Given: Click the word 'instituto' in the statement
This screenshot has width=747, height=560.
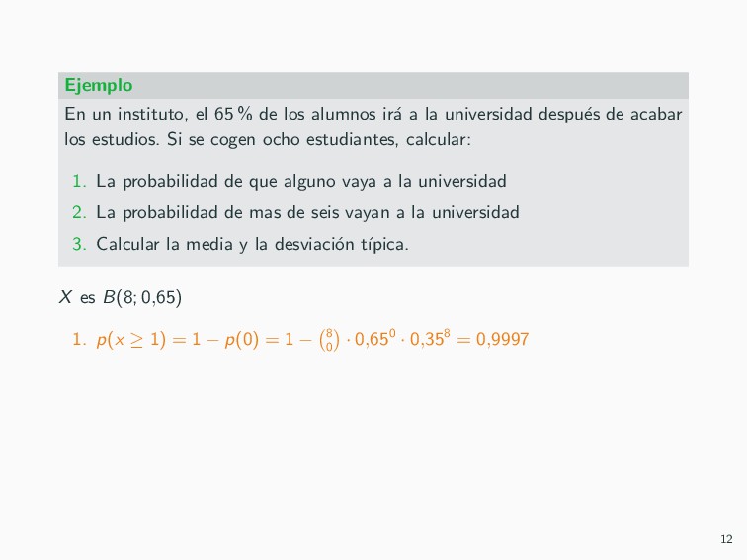Looking at the screenshot, I should click(153, 115).
